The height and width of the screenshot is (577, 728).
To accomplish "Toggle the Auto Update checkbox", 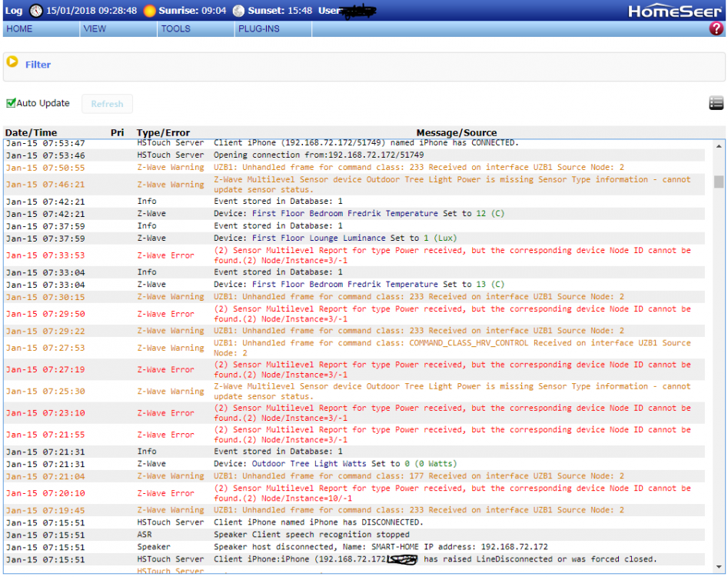I will coord(12,103).
